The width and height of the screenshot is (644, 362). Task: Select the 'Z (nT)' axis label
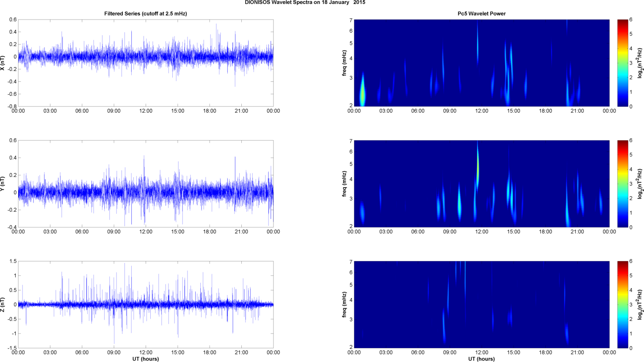point(3,304)
